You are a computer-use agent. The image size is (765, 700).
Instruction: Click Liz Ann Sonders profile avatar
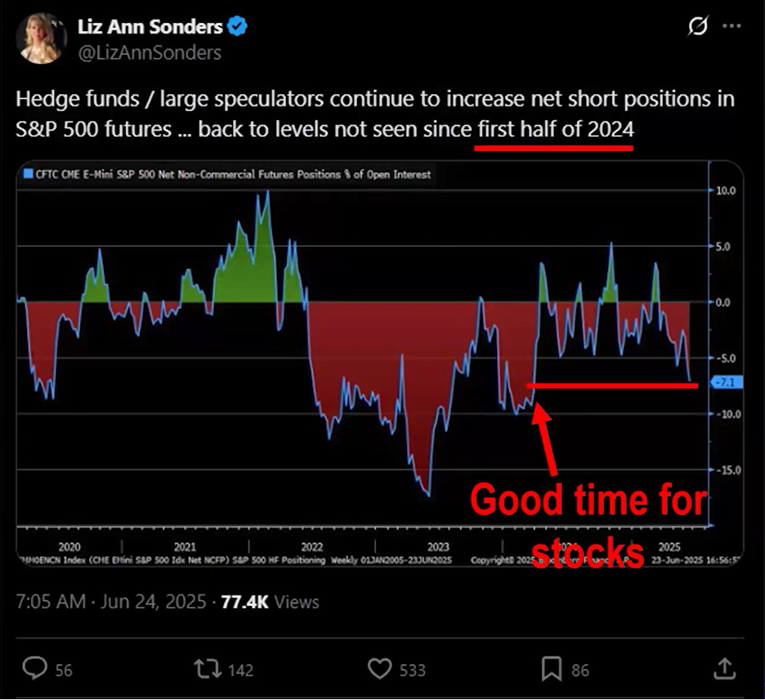point(41,38)
